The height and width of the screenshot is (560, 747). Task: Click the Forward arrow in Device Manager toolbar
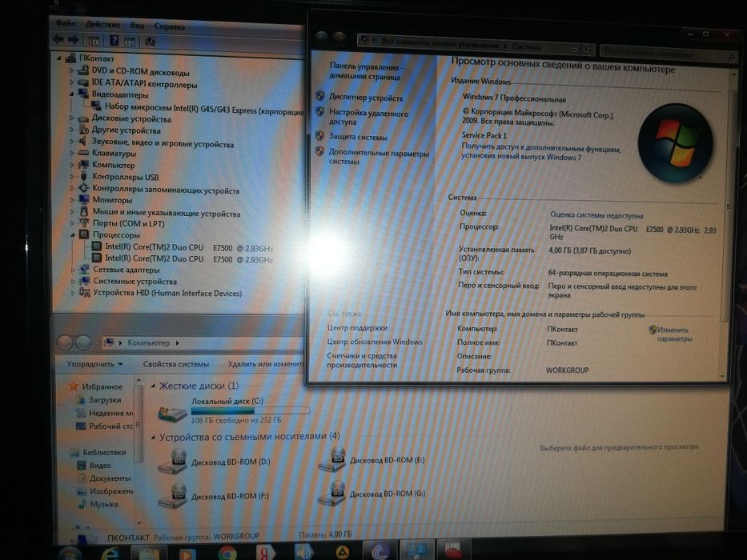[x=74, y=39]
